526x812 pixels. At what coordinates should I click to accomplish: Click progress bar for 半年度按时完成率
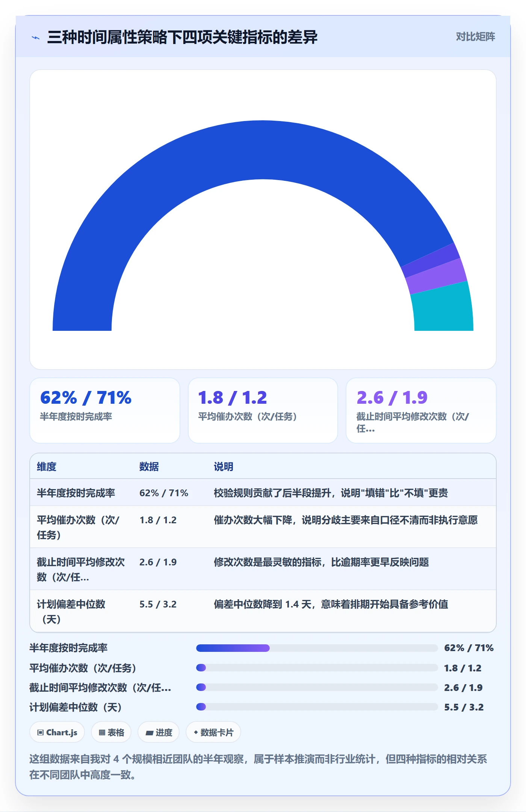[317, 648]
